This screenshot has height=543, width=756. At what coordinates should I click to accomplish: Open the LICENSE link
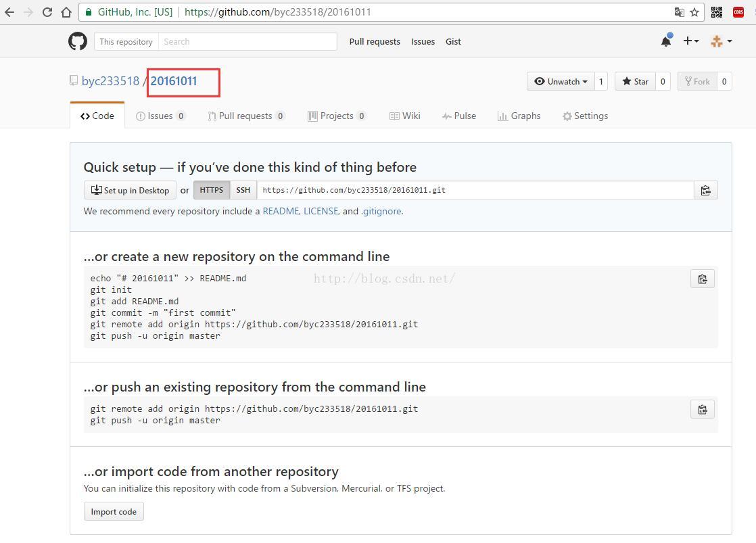coord(321,211)
